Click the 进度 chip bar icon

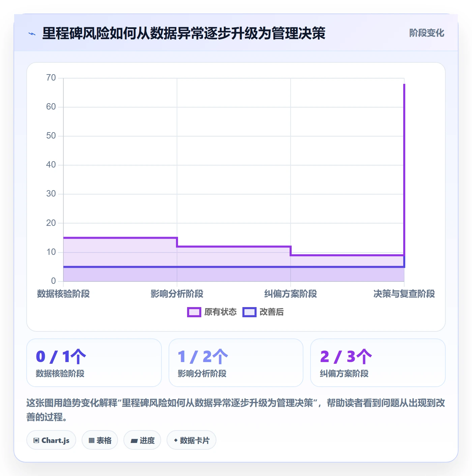134,441
